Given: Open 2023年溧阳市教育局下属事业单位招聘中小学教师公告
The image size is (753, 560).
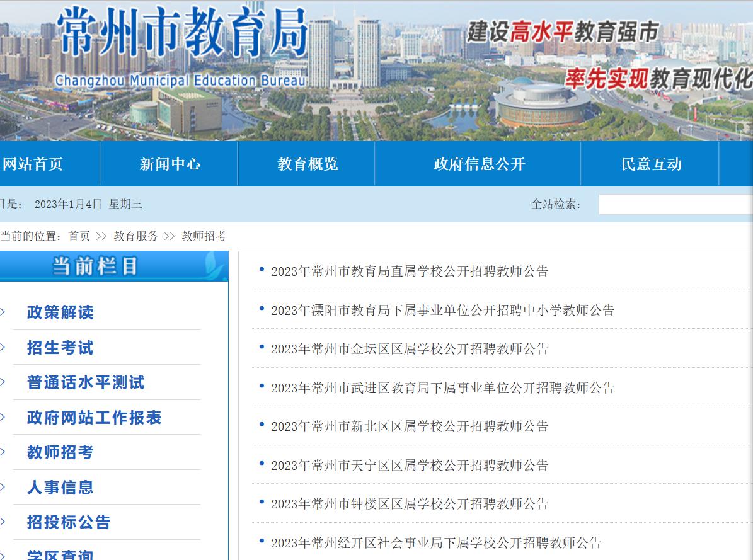Looking at the screenshot, I should [x=443, y=311].
